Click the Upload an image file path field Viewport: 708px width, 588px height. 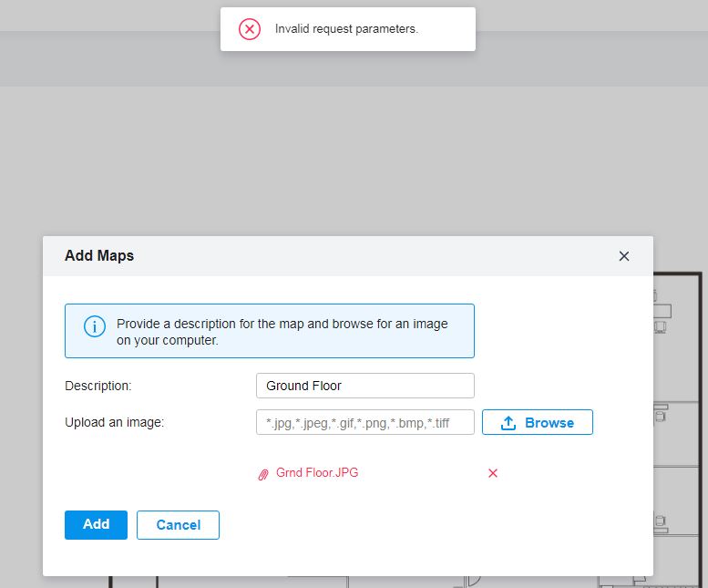pos(364,423)
